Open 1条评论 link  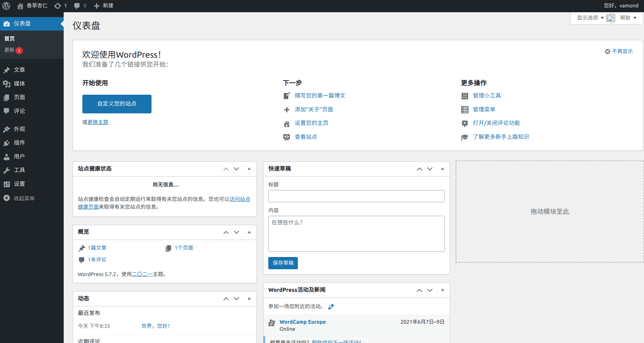(x=97, y=260)
